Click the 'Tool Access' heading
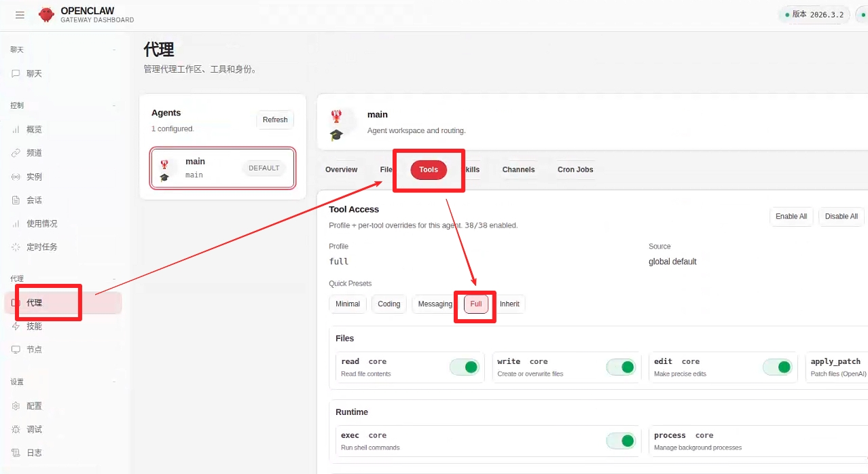868x474 pixels. tap(354, 209)
